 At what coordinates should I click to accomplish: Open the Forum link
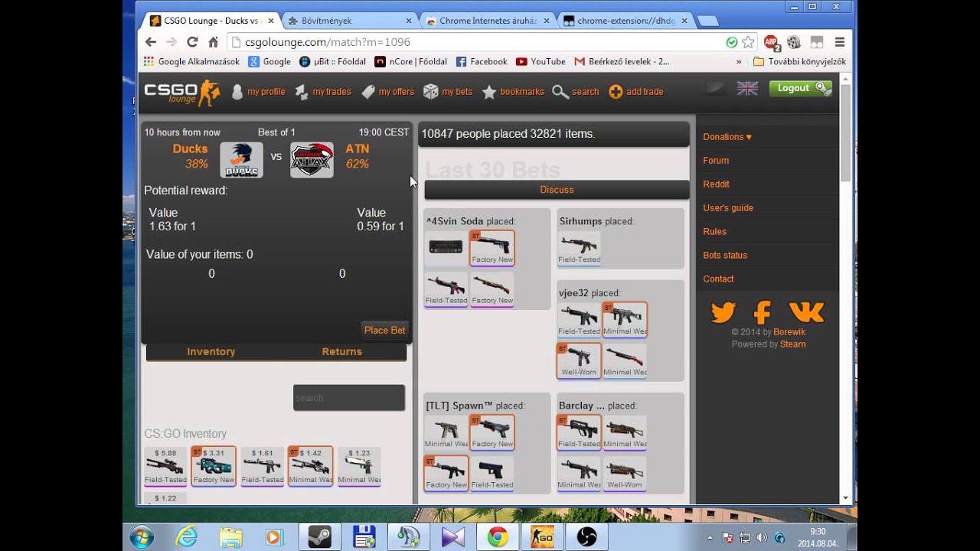716,161
